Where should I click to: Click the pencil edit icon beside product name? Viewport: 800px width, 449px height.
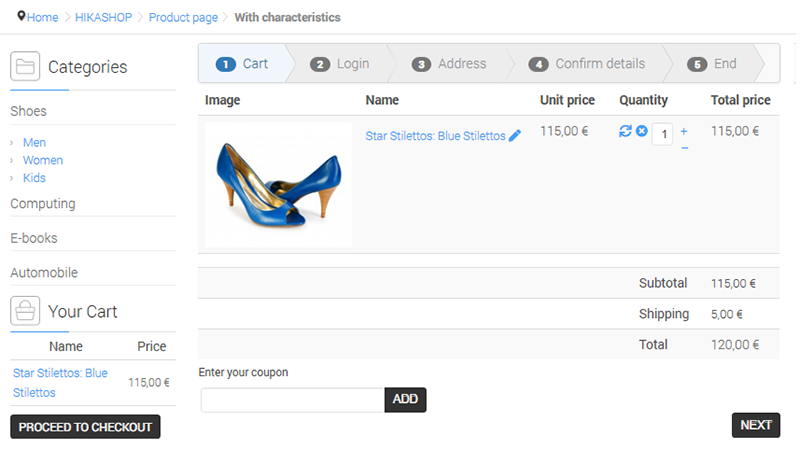click(x=515, y=136)
